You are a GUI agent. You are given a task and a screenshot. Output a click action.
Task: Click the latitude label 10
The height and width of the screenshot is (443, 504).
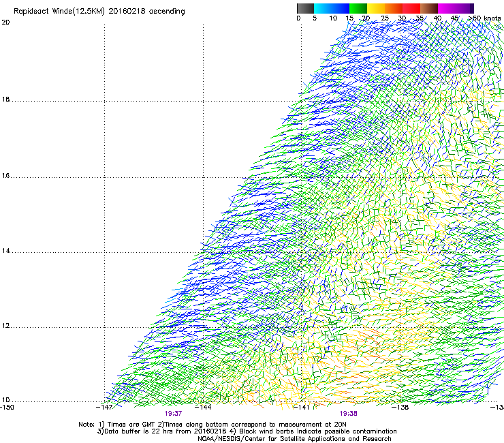pyautogui.click(x=5, y=400)
